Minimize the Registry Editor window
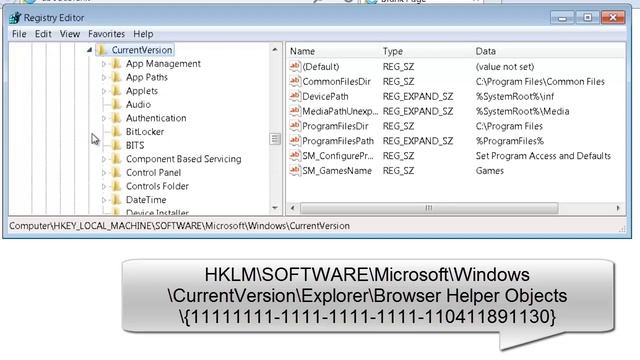 [x=562, y=18]
